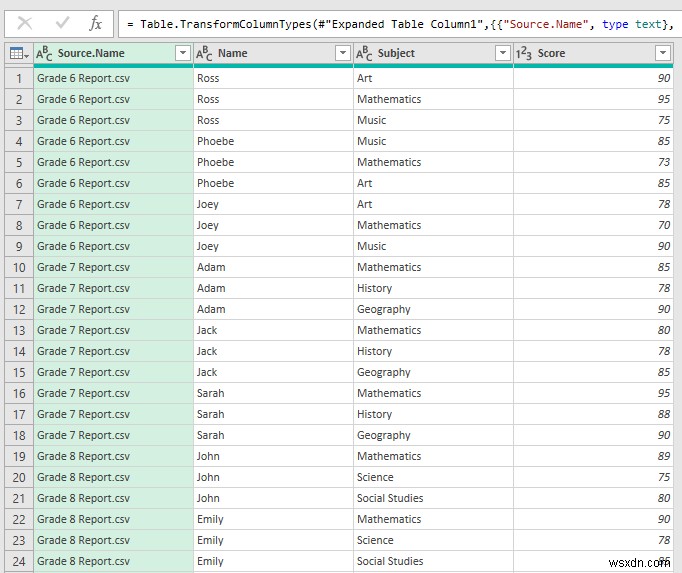Click Geography subject in row 15

[433, 372]
